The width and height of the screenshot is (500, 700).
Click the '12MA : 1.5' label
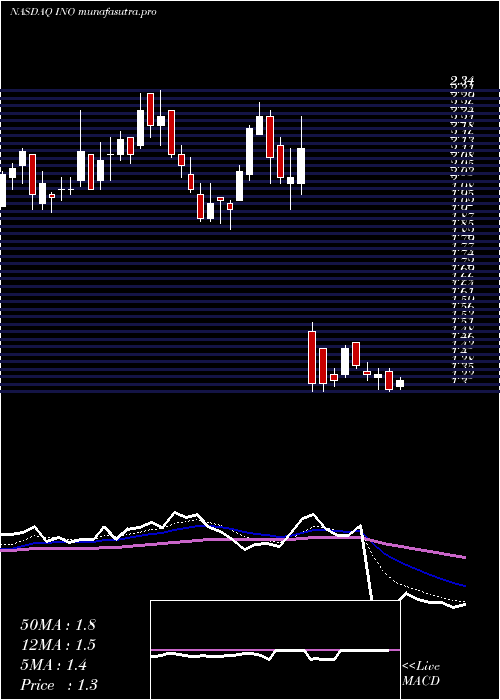58,645
